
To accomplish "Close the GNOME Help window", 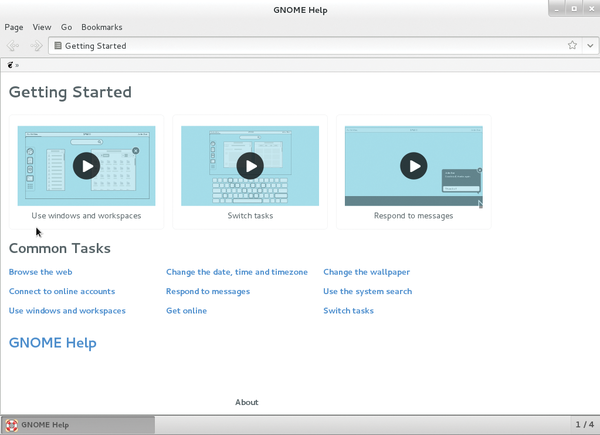I will (591, 9).
